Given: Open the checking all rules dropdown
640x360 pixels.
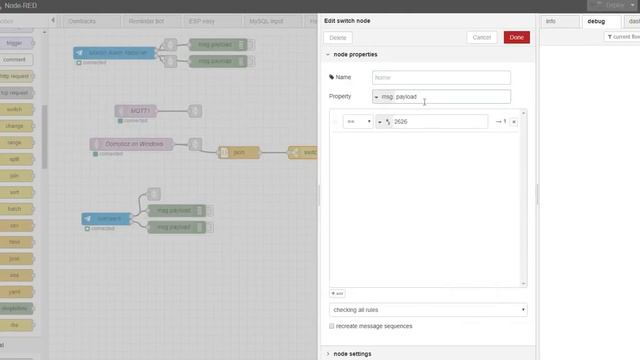Looking at the screenshot, I should click(428, 310).
